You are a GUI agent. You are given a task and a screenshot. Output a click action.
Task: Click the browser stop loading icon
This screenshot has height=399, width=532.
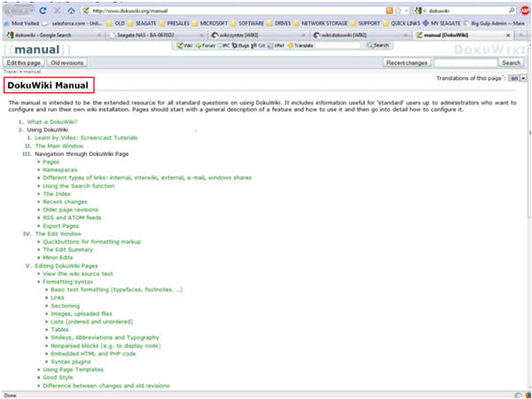tap(58, 10)
